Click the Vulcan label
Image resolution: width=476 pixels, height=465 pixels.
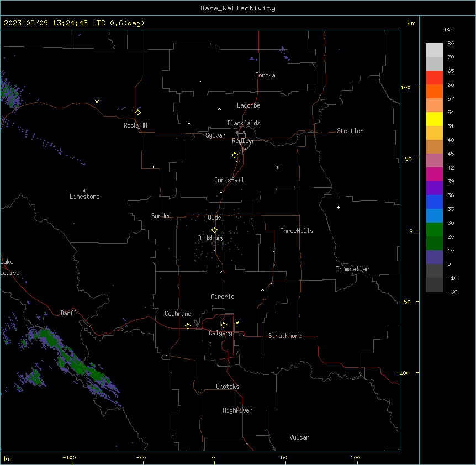pos(300,437)
